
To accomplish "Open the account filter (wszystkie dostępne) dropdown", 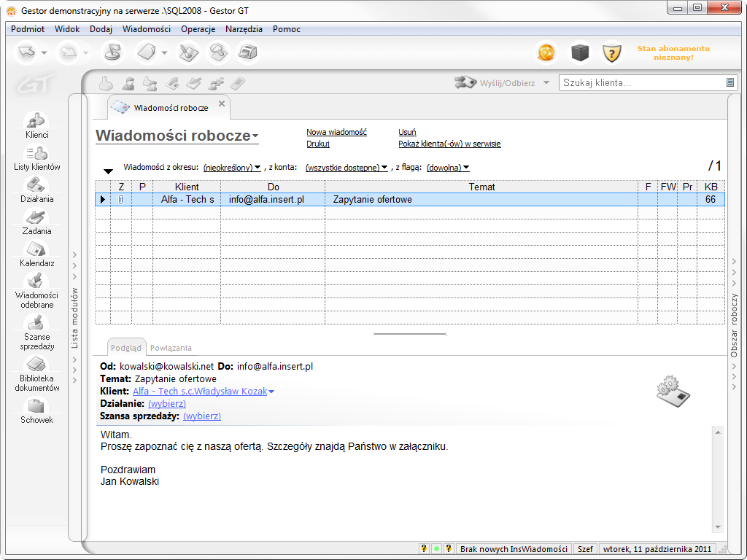I will [347, 168].
